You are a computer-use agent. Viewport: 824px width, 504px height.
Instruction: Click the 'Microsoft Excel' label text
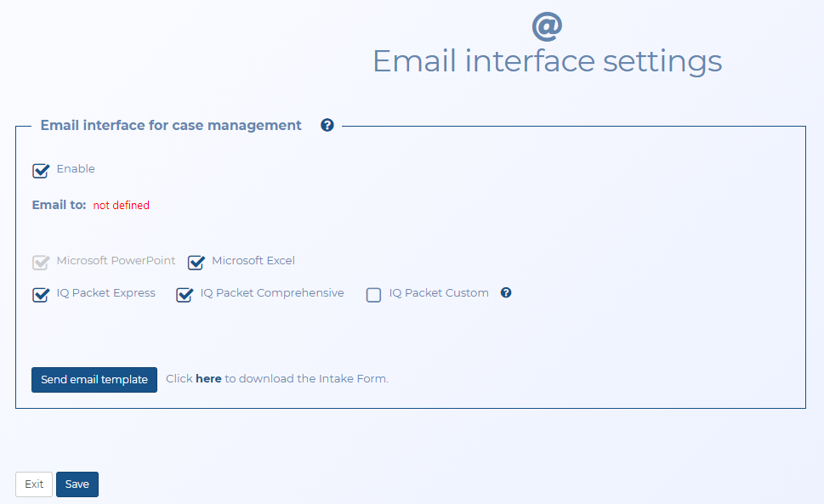pos(253,261)
